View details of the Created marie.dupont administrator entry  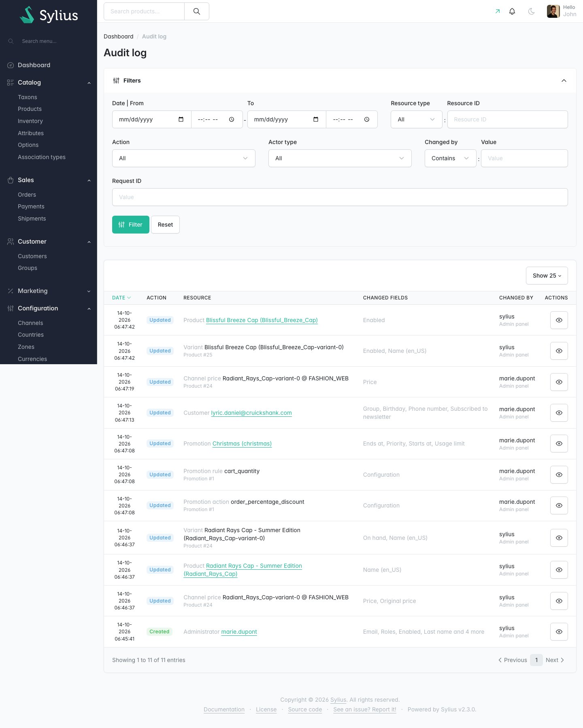point(559,632)
